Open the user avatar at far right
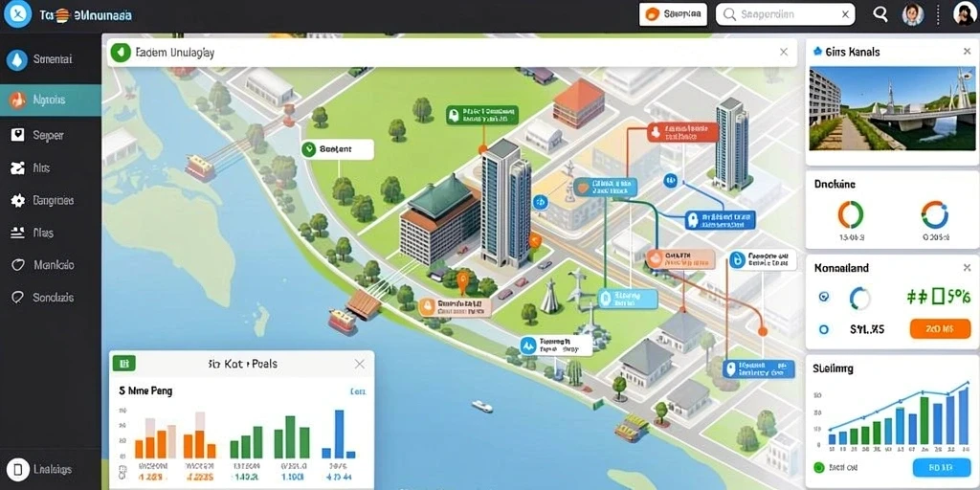 click(967, 13)
